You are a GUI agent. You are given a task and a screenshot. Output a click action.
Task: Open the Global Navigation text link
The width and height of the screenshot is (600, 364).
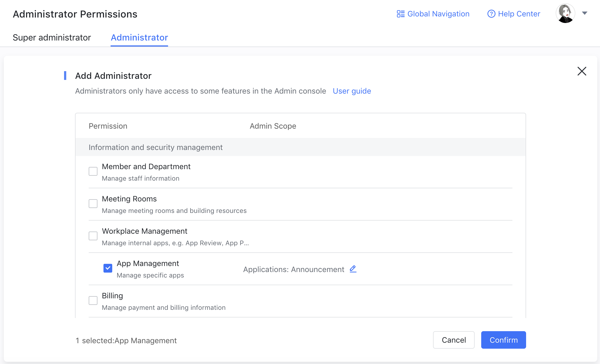438,14
